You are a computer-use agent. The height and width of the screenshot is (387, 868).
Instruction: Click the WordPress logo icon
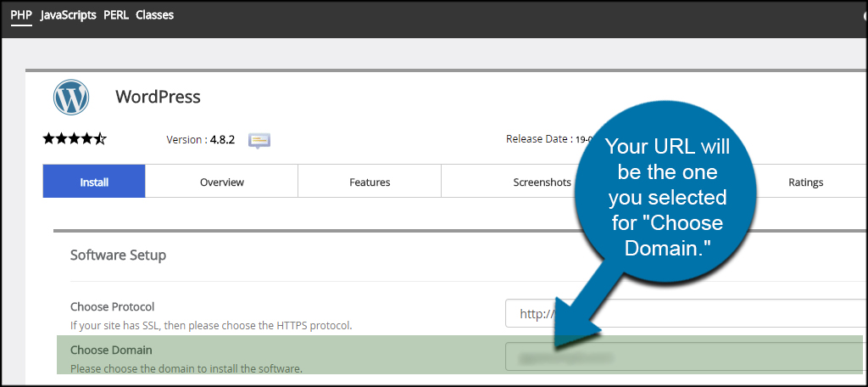(x=71, y=97)
